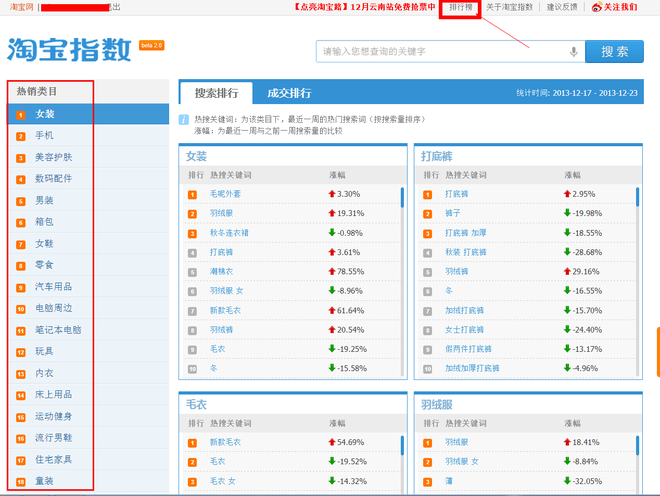
Task: Click keyword 加绒打底裤
Action: (464, 310)
